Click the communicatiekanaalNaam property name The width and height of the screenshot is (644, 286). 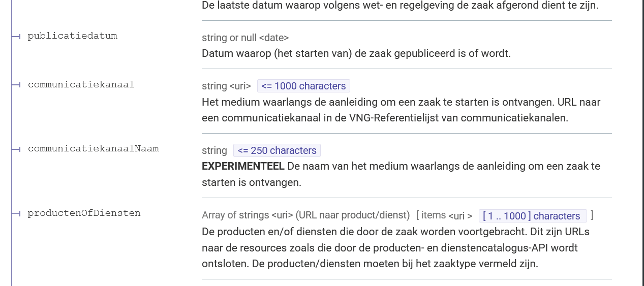tap(93, 149)
